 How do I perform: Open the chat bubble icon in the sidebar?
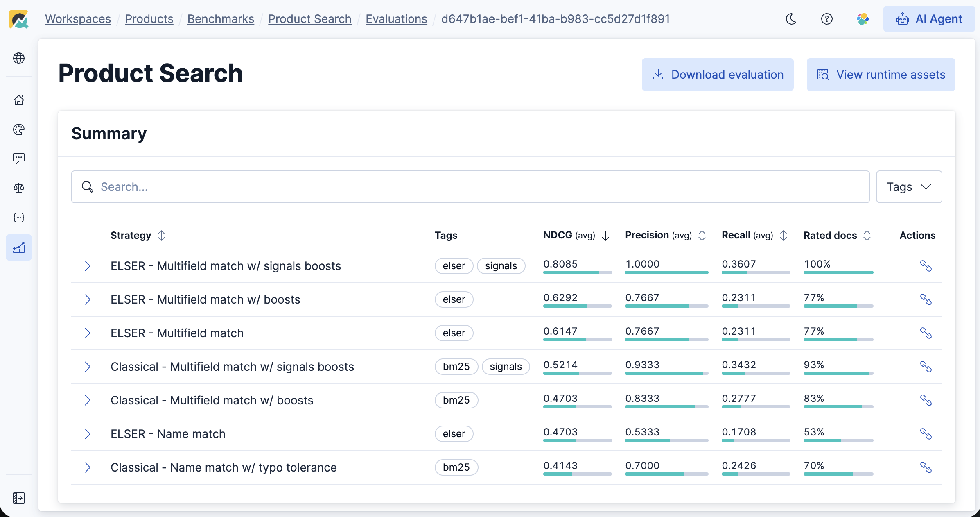19,159
